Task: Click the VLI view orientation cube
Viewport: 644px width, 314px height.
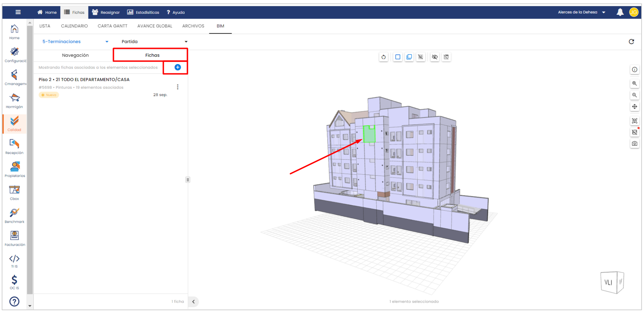Action: pyautogui.click(x=612, y=282)
